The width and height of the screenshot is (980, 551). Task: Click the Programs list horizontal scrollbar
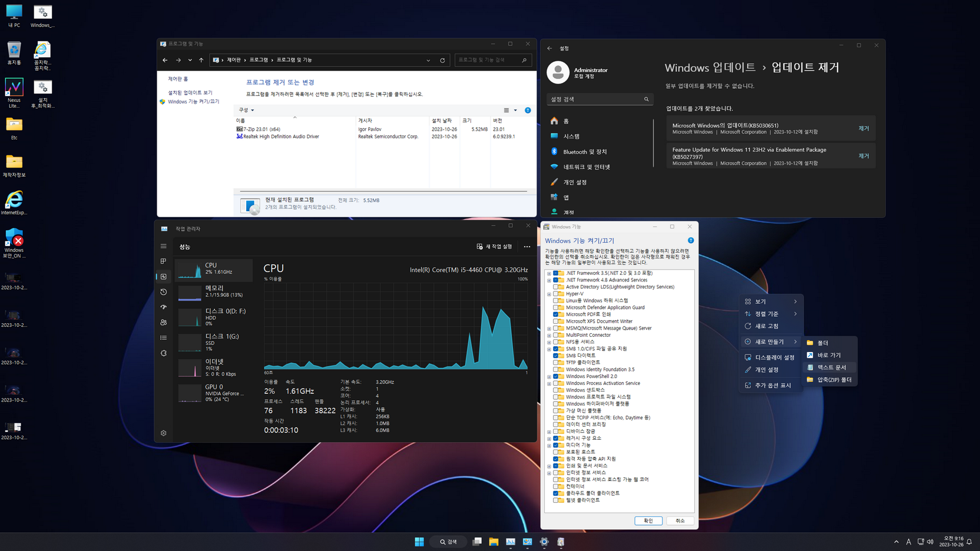[383, 191]
